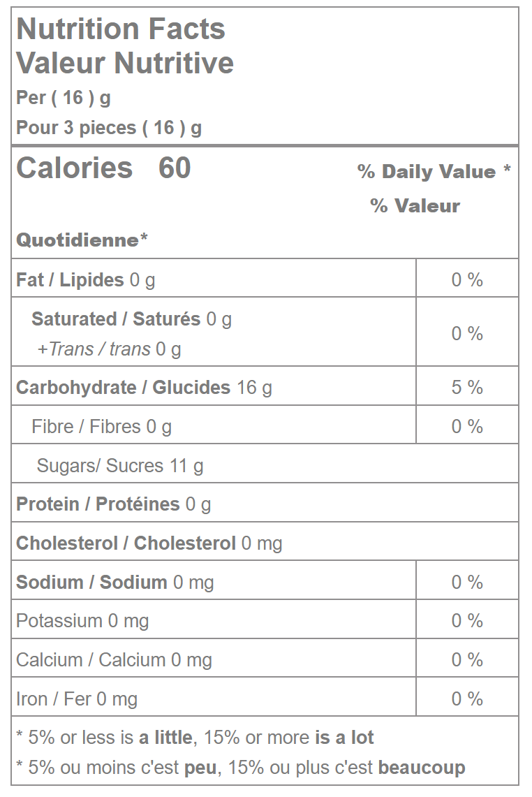Click the Cholesterol 0 mg row
532x797 pixels.
pos(149,543)
